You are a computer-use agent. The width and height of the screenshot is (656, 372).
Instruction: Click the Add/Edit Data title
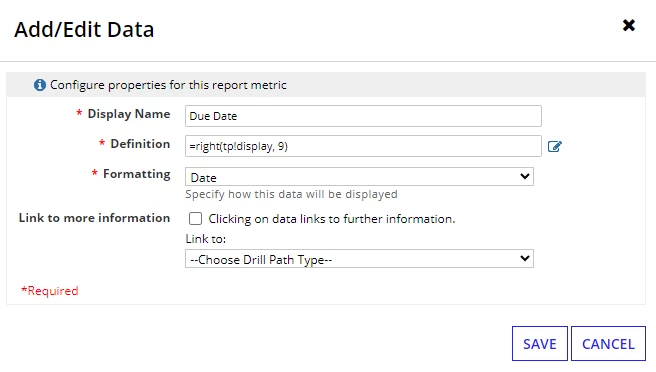point(84,30)
